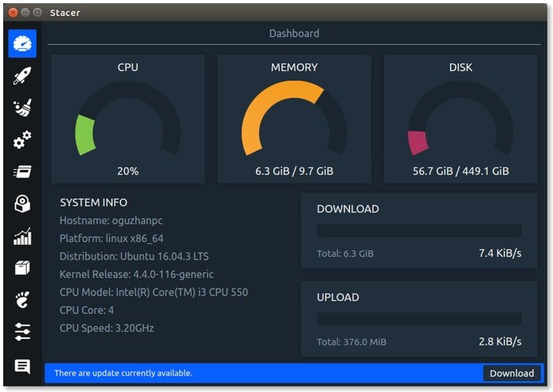Click the UPLOAD panel heading

click(338, 297)
